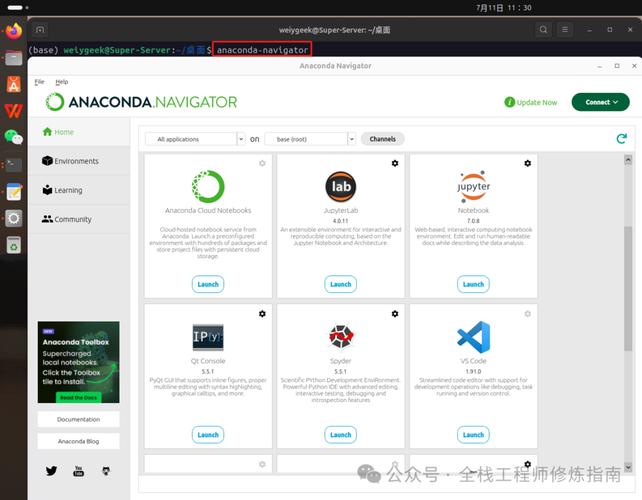The width and height of the screenshot is (642, 500).
Task: Click the clock in the top bar
Action: 504,8
